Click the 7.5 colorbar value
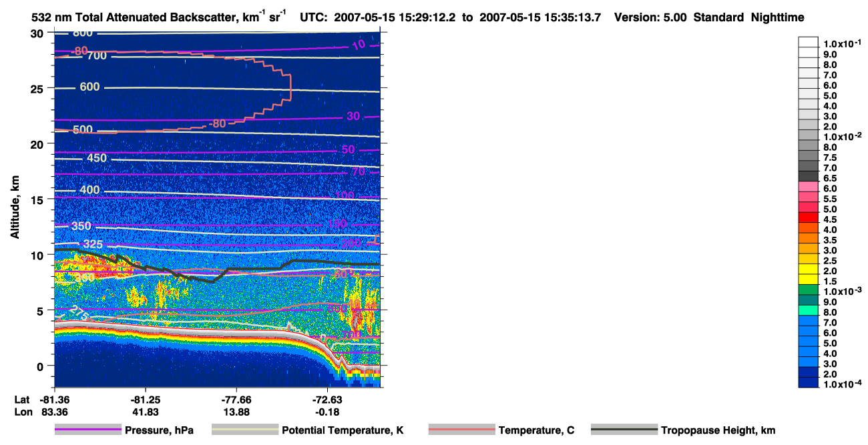868x445 pixels. (829, 157)
